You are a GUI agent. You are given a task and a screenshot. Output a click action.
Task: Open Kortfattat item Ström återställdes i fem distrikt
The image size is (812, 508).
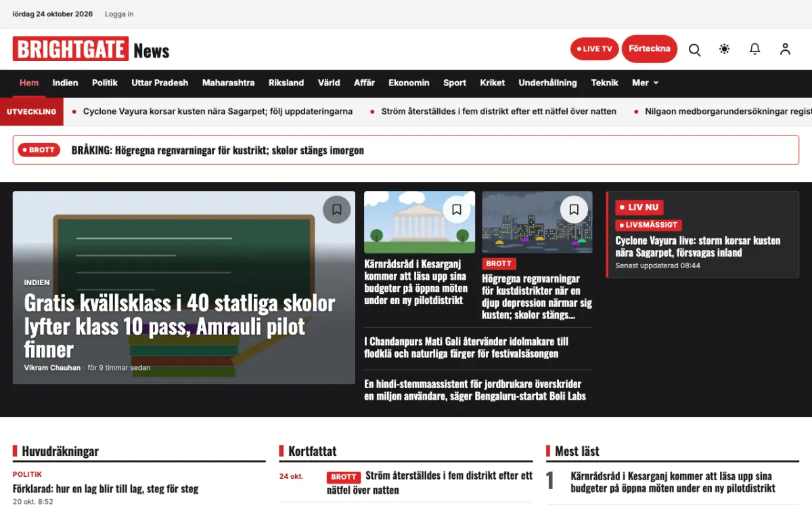(x=430, y=483)
